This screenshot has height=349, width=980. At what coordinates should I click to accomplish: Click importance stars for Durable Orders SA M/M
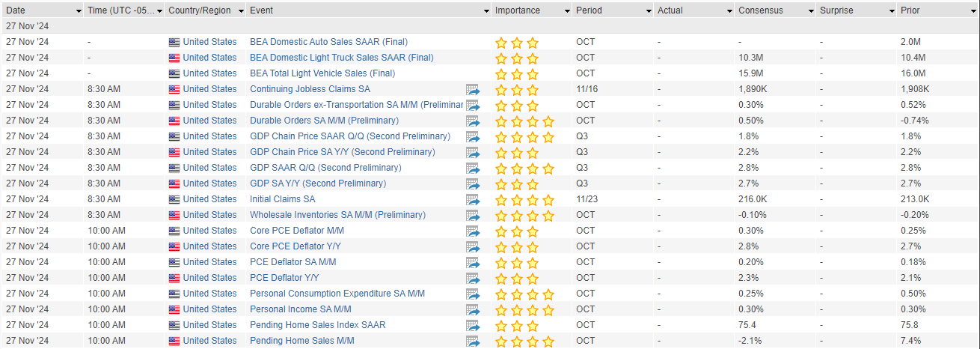[524, 121]
